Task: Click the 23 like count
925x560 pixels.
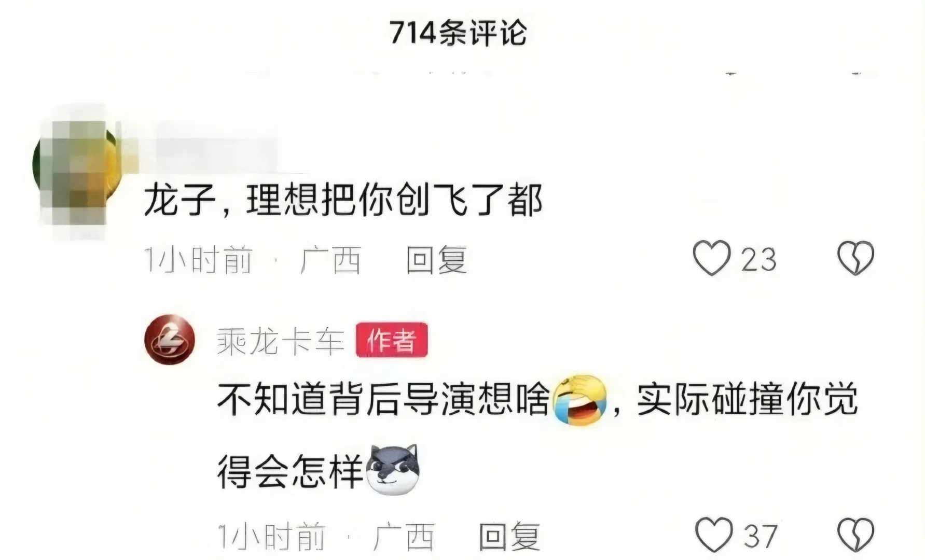Action: tap(758, 259)
